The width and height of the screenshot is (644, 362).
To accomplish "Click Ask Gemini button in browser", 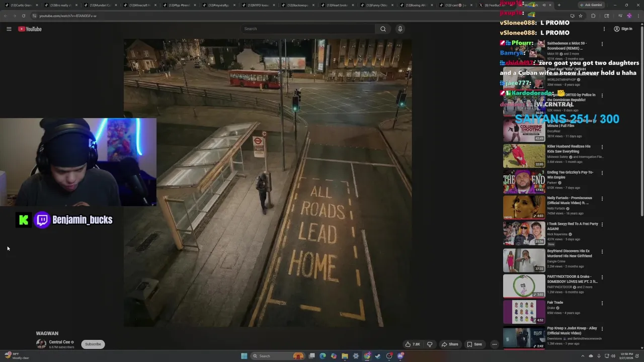I will click(591, 5).
